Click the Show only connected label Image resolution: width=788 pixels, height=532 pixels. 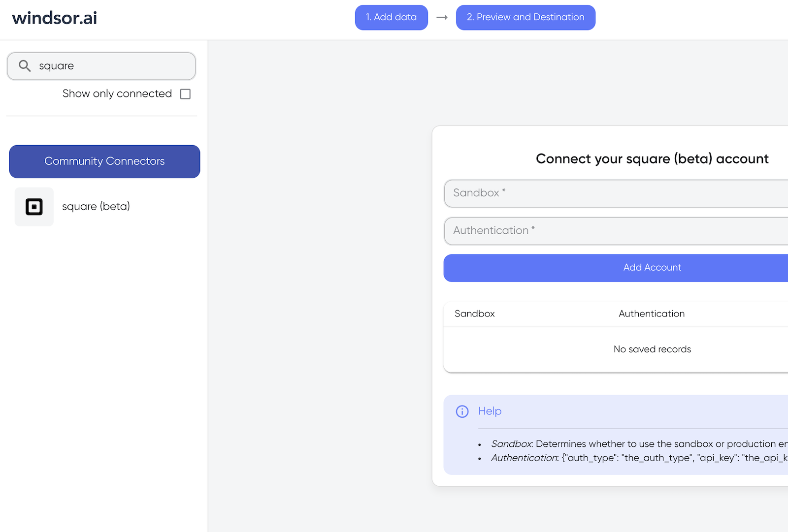pyautogui.click(x=117, y=94)
